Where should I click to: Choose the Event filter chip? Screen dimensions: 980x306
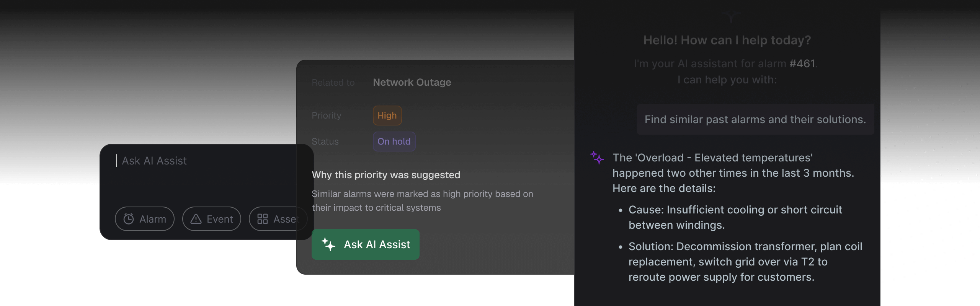point(211,219)
